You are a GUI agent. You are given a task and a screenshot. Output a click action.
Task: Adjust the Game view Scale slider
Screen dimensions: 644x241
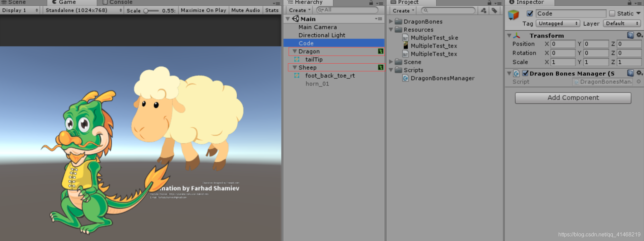pos(151,11)
